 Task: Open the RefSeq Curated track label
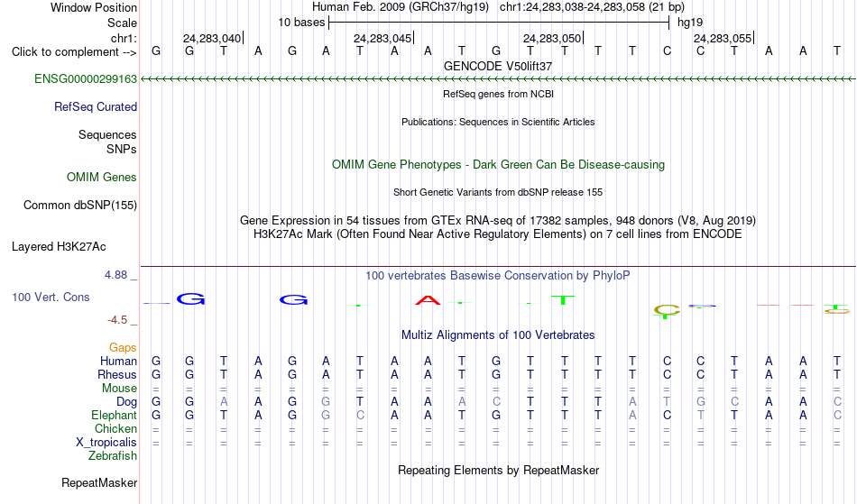point(96,107)
